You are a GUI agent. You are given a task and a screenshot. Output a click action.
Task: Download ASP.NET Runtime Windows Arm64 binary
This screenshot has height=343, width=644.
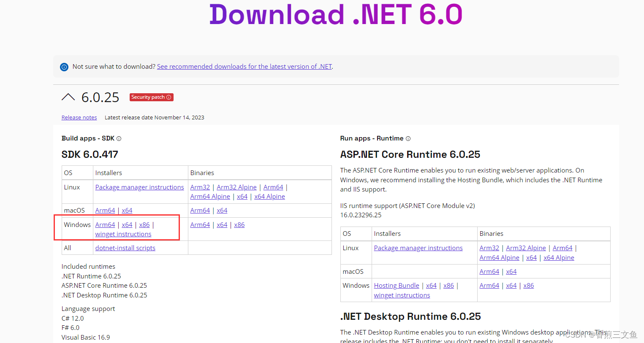click(489, 286)
